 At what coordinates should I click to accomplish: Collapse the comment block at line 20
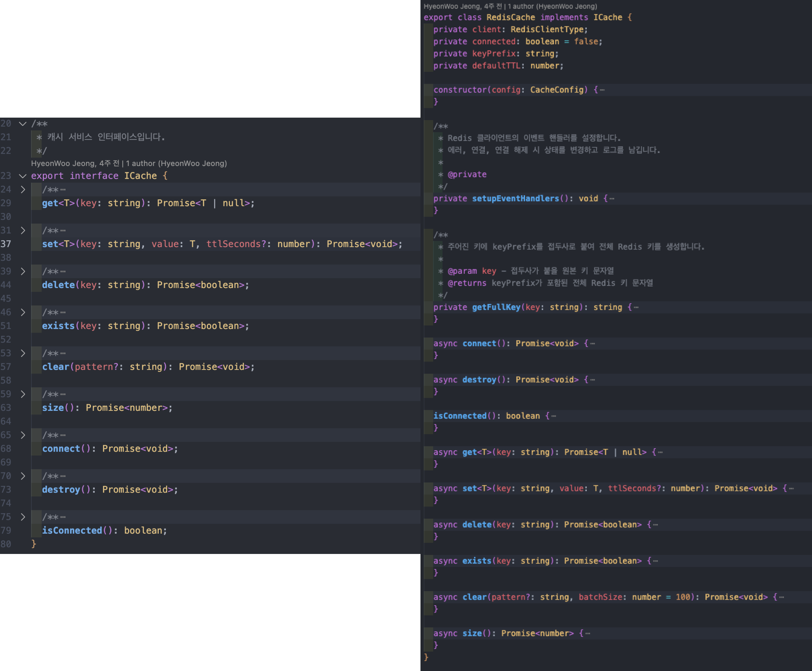pyautogui.click(x=23, y=124)
